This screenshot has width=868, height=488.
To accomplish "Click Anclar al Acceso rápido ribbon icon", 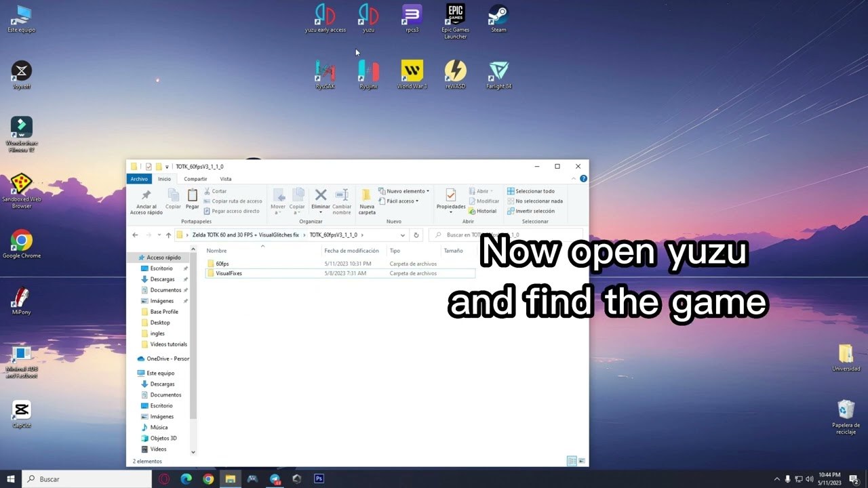I will coord(146,201).
